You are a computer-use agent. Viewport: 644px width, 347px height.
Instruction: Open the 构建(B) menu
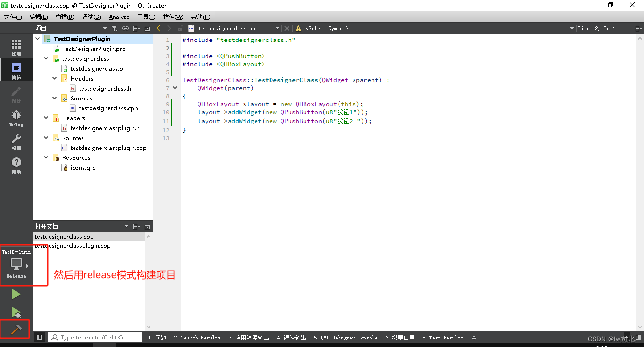pos(65,17)
